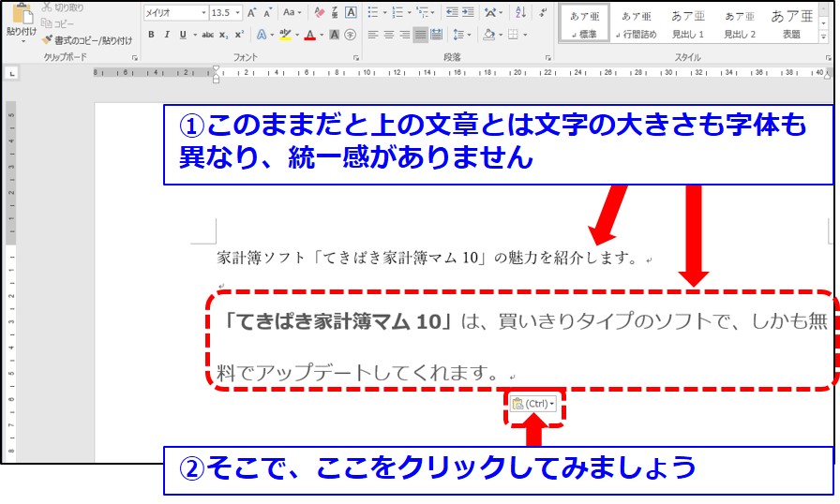Click the Align Left icon
The width and height of the screenshot is (840, 504).
(373, 35)
